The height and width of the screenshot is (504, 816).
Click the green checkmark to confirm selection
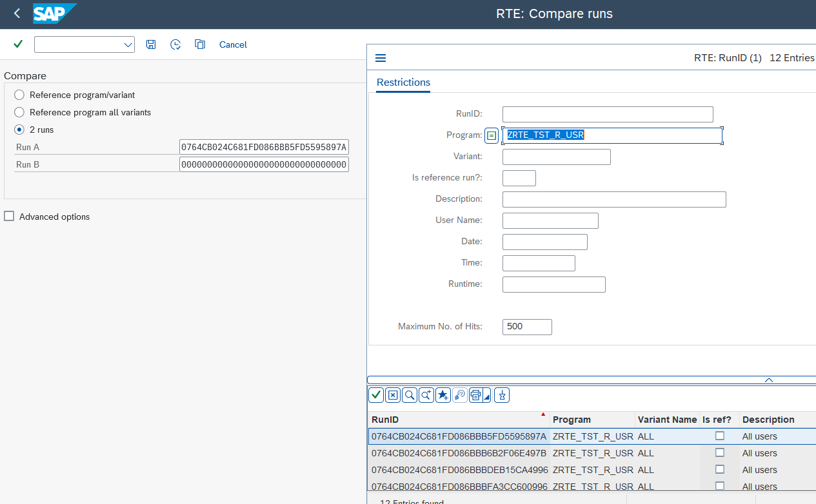click(x=375, y=394)
